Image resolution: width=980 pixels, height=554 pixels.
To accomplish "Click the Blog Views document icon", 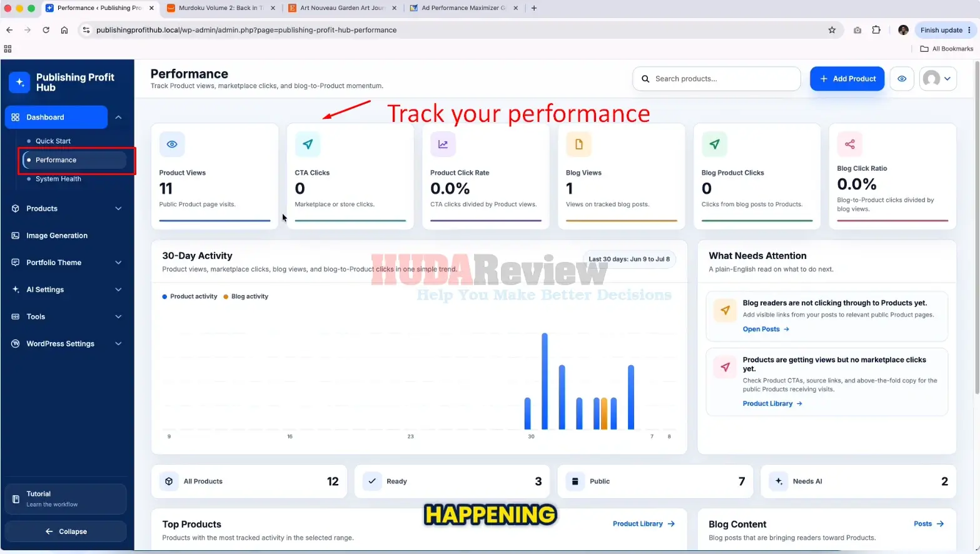I will click(x=578, y=144).
